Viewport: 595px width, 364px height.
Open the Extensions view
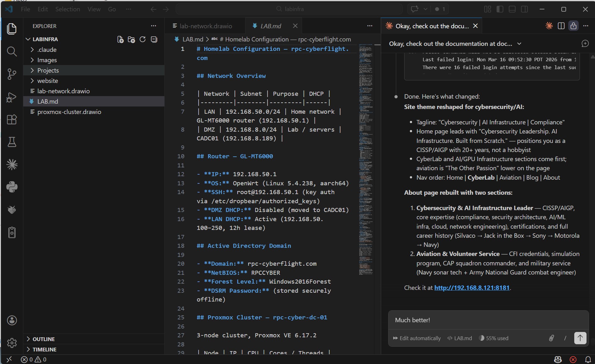point(12,119)
